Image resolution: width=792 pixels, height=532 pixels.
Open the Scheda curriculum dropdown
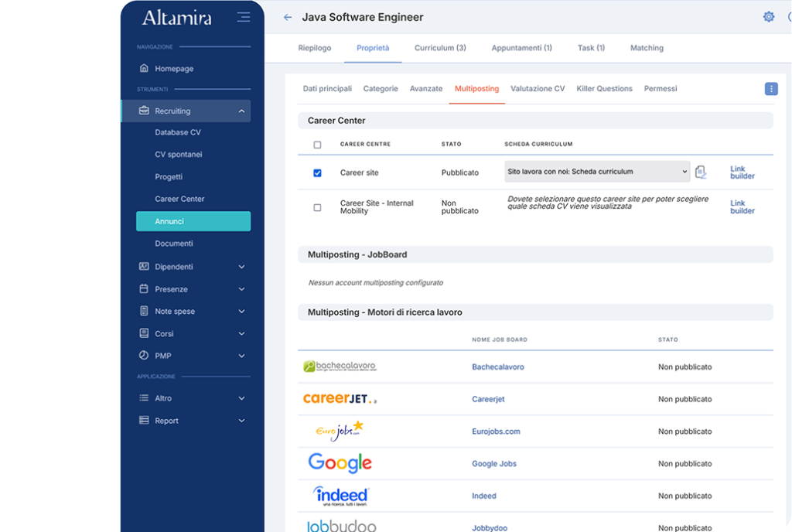tap(596, 172)
